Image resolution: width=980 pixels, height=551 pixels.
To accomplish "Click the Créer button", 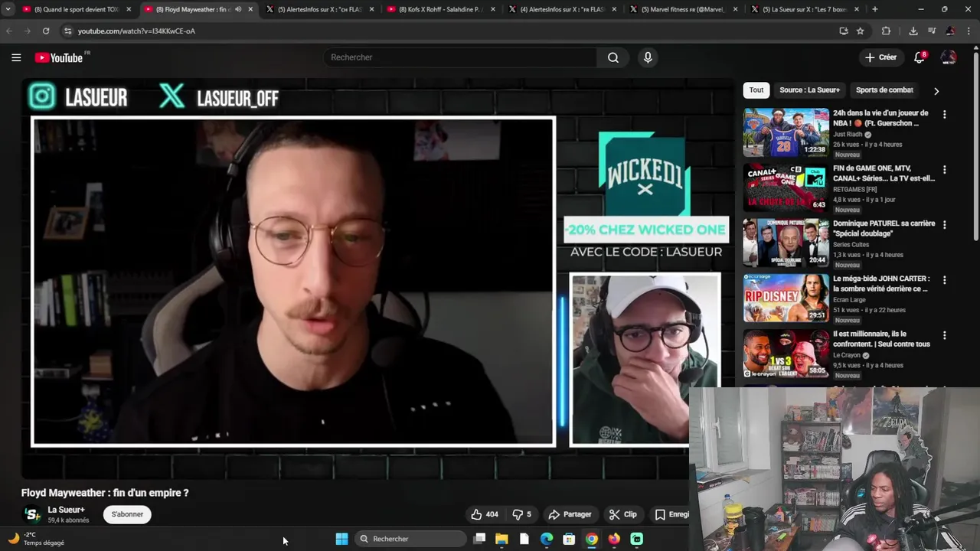I will [880, 57].
